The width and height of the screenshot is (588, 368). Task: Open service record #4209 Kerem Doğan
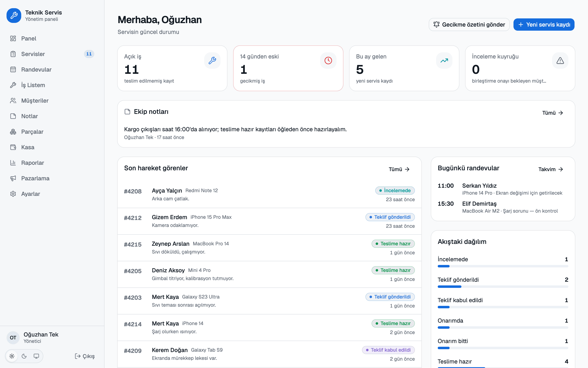269,354
